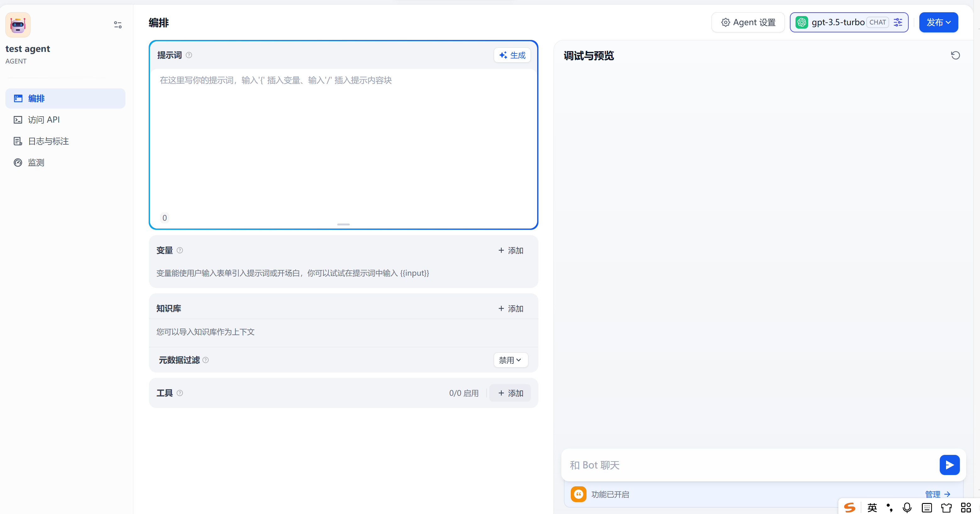The image size is (980, 514).
Task: Click the refresh icon in debug preview
Action: (955, 56)
